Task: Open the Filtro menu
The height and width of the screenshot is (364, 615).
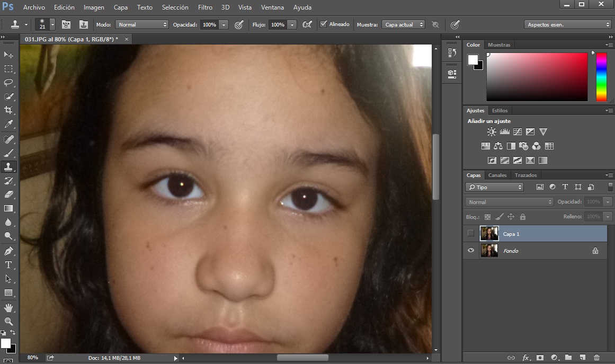Action: pyautogui.click(x=204, y=7)
